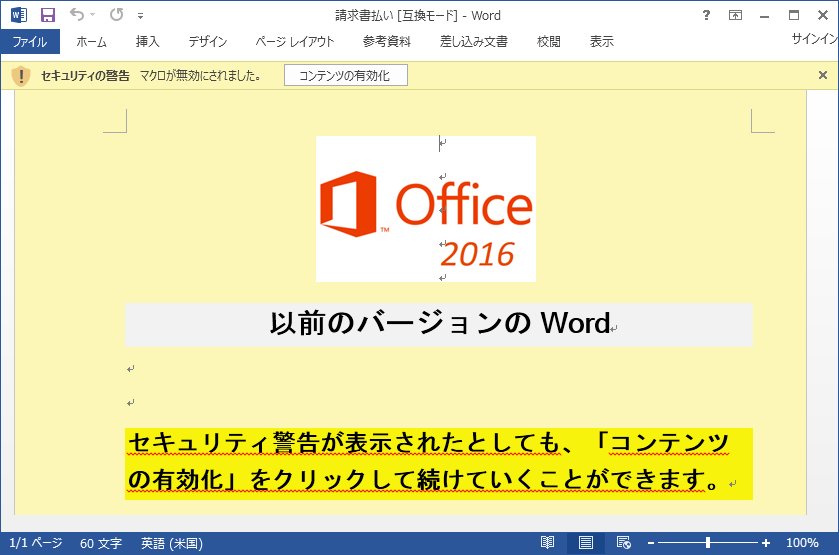Zoom out with the minus button
The image size is (839, 555).
(x=651, y=543)
